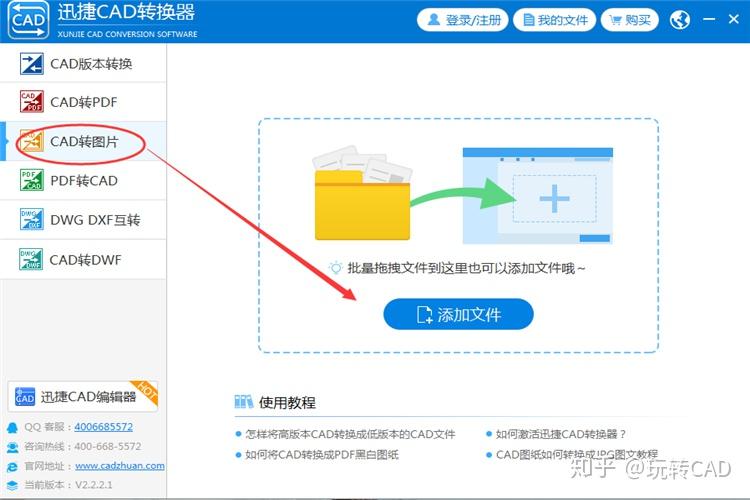Viewport: 750px width, 500px height.
Task: Visit the www.cadzhuan.com website link
Action: pyautogui.click(x=120, y=466)
